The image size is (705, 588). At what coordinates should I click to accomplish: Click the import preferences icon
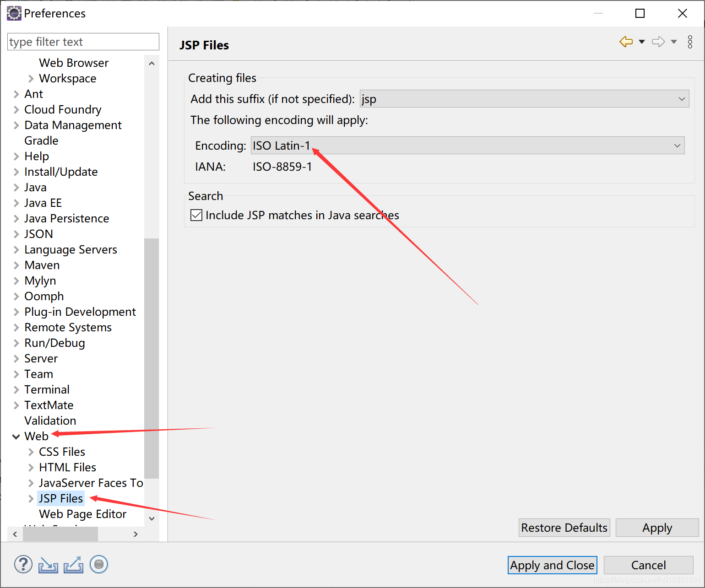pos(48,564)
